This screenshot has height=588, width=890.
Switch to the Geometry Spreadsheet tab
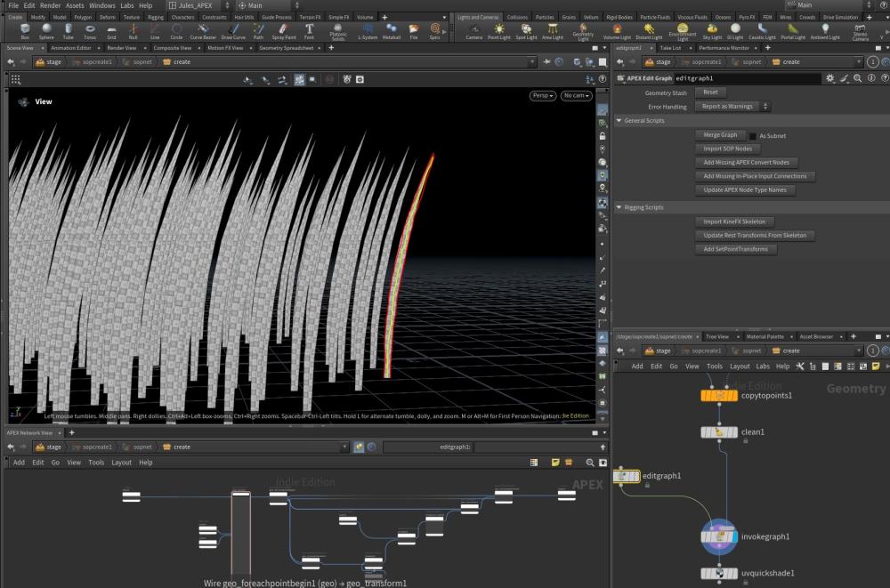pos(286,48)
